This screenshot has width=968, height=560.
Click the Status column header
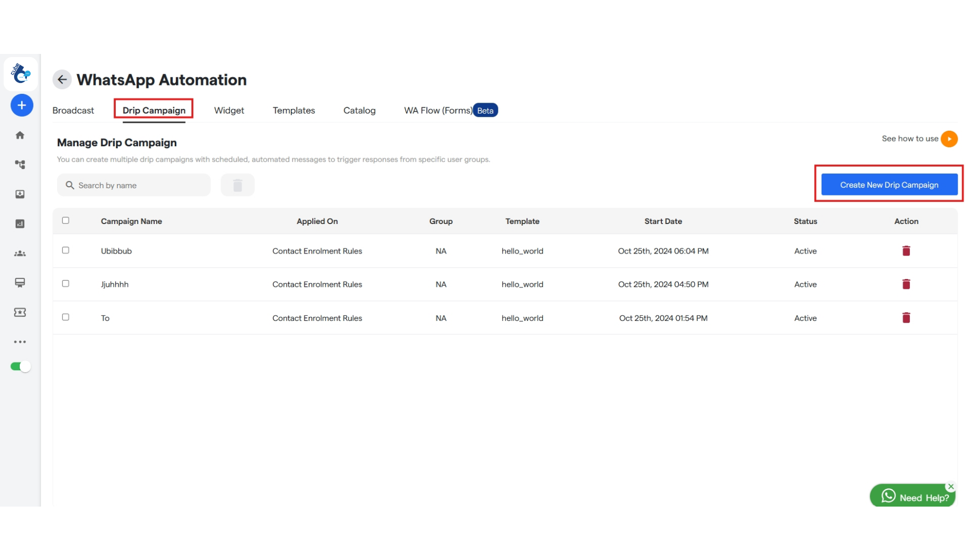pyautogui.click(x=805, y=221)
